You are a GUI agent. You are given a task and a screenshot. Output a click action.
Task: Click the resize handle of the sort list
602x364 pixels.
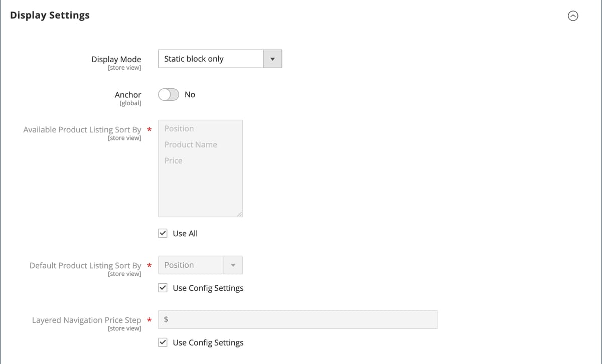240,215
